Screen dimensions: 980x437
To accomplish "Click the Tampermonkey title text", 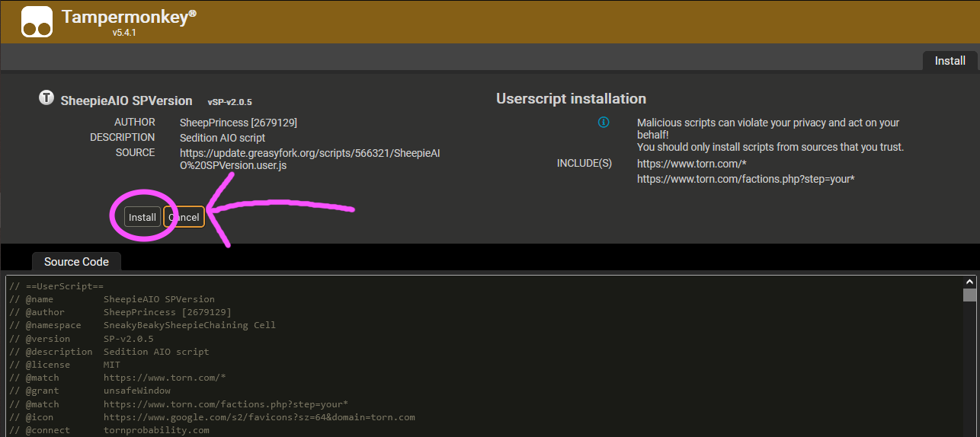I will click(x=128, y=18).
